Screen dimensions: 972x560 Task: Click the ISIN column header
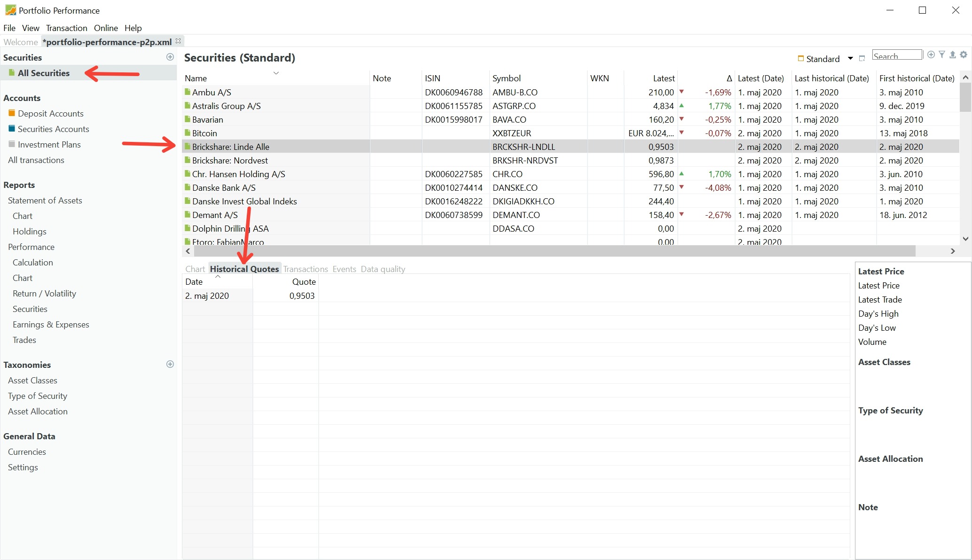click(x=455, y=78)
